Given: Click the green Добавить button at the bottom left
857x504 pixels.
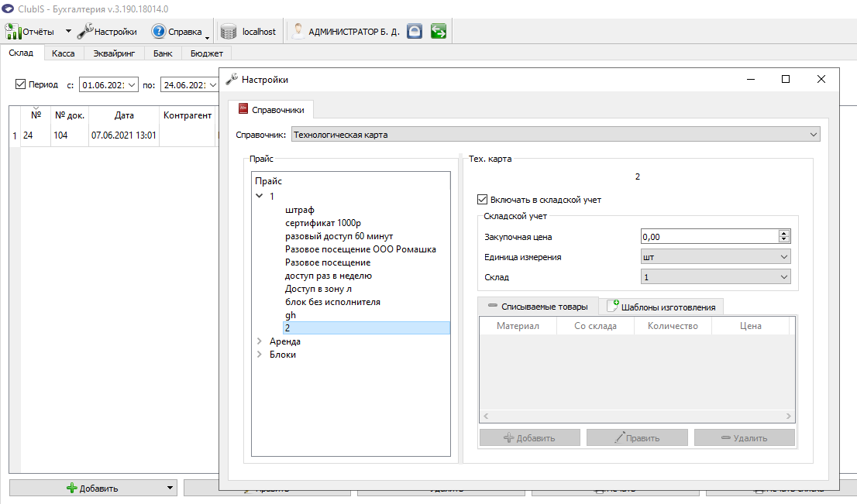Looking at the screenshot, I should click(x=92, y=489).
